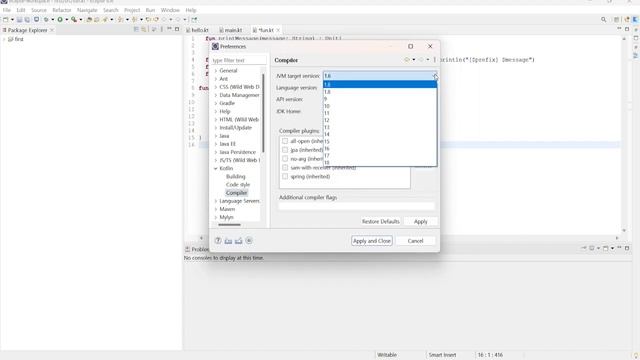Image resolution: width=640 pixels, height=360 pixels.
Task: Click the green Run toolbar icon
Action: (60, 20)
